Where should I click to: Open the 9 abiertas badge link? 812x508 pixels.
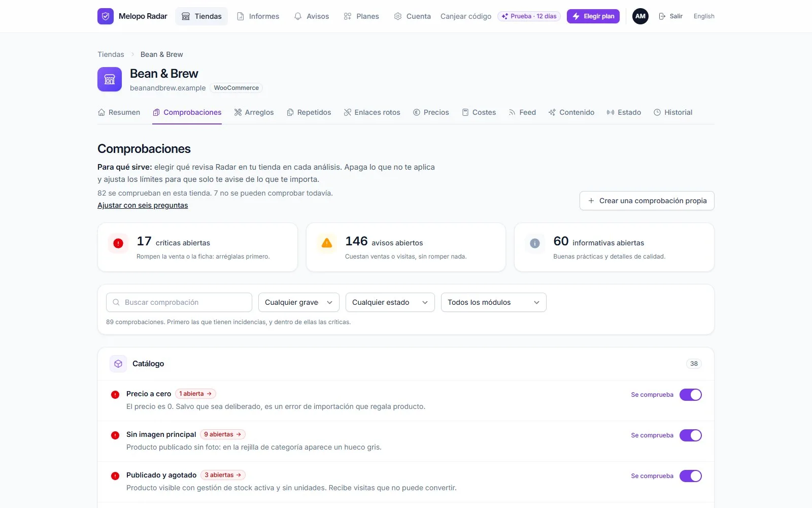(223, 434)
